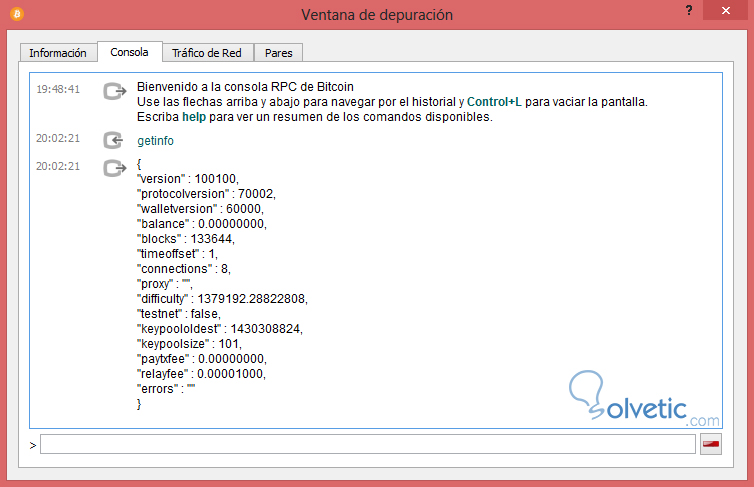The width and height of the screenshot is (754, 487).
Task: Click the "proxy" line
Action: click(x=164, y=284)
